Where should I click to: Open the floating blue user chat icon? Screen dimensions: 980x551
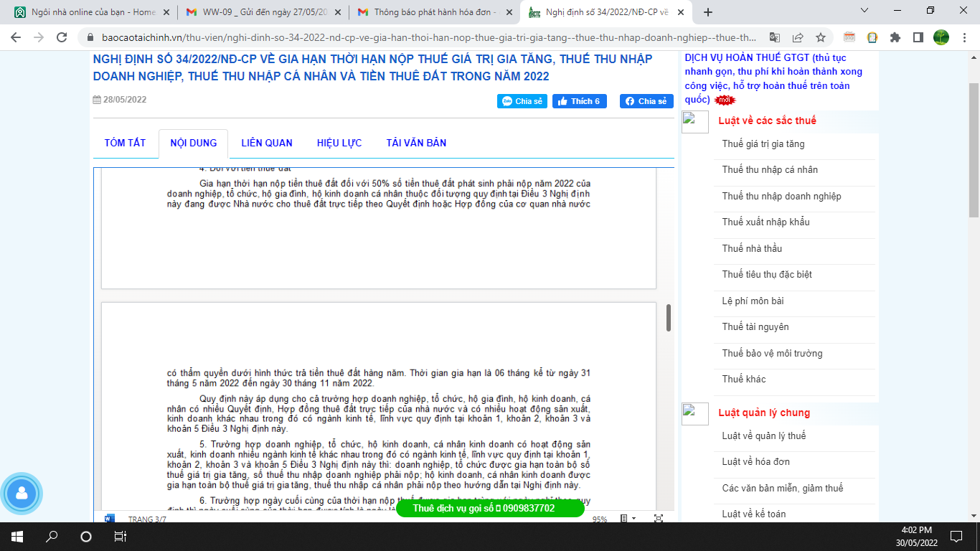tap(22, 494)
